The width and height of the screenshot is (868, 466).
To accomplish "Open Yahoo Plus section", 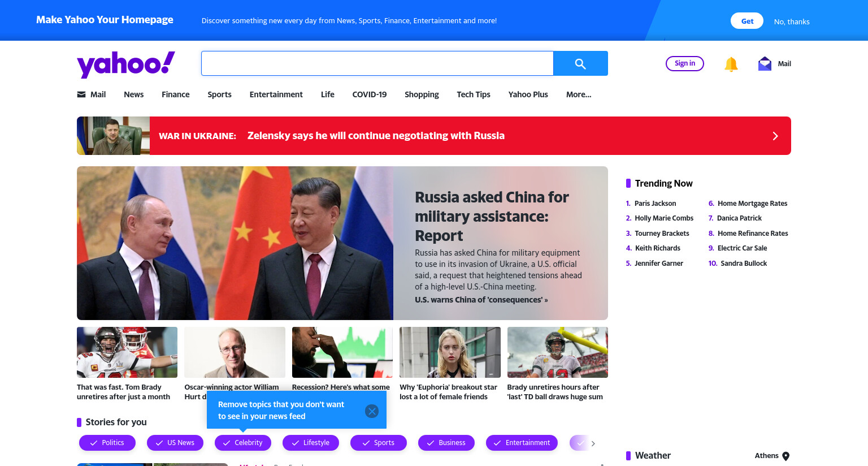I will point(528,94).
